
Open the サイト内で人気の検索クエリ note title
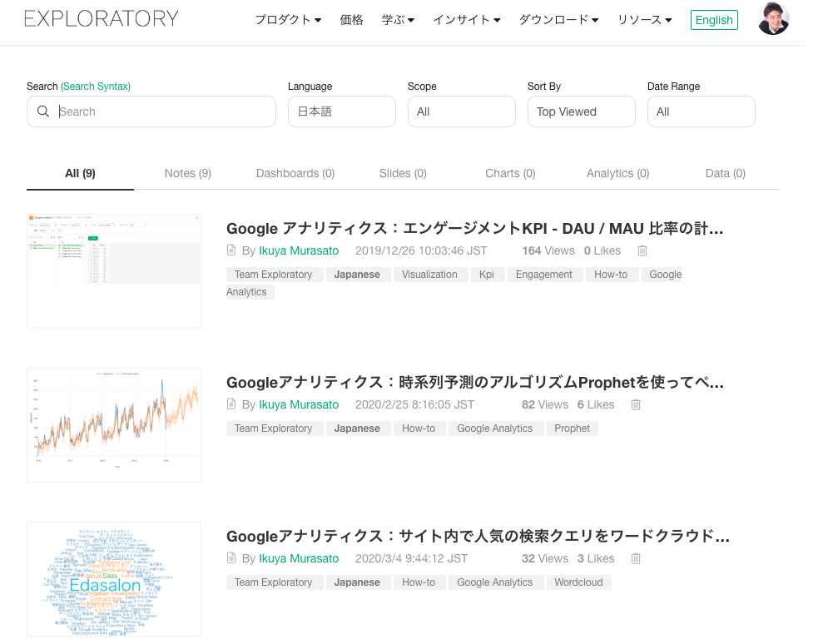pos(478,537)
